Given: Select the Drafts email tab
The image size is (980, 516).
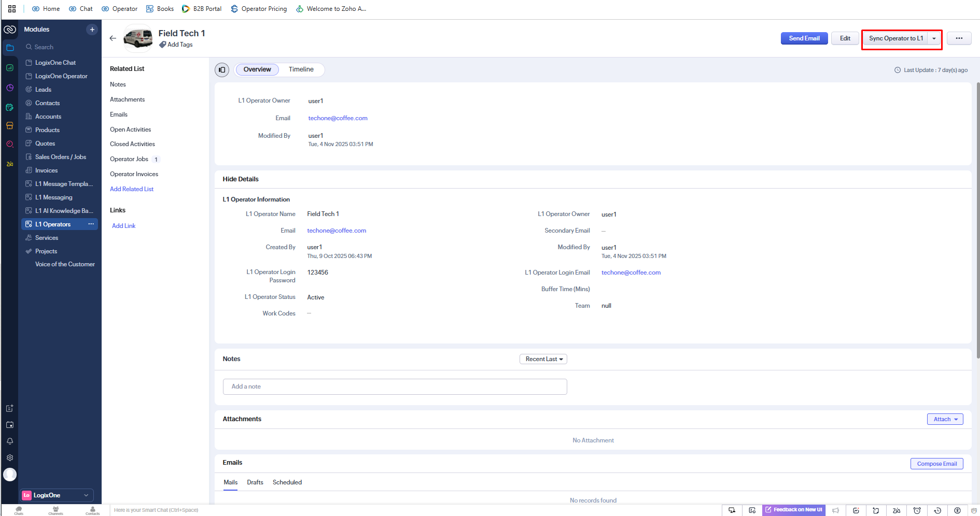Looking at the screenshot, I should (255, 482).
